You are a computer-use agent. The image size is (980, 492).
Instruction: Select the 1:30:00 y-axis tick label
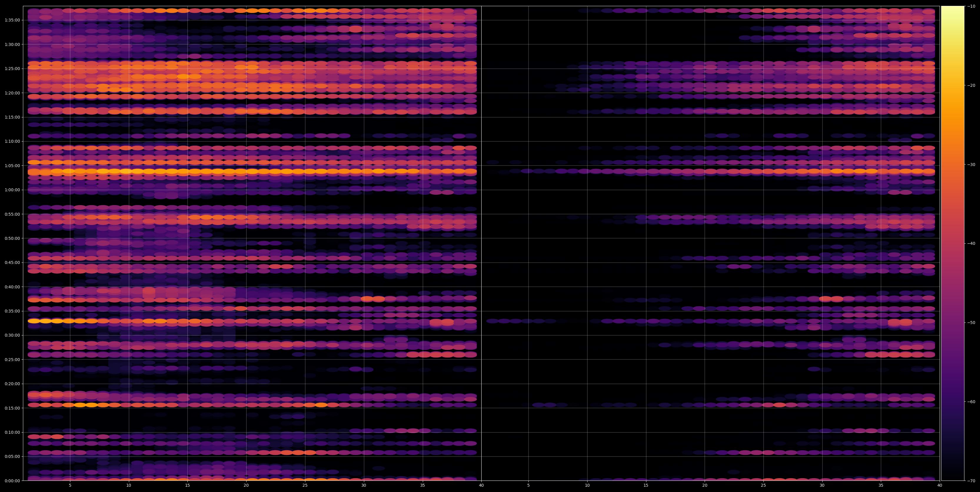pyautogui.click(x=12, y=44)
